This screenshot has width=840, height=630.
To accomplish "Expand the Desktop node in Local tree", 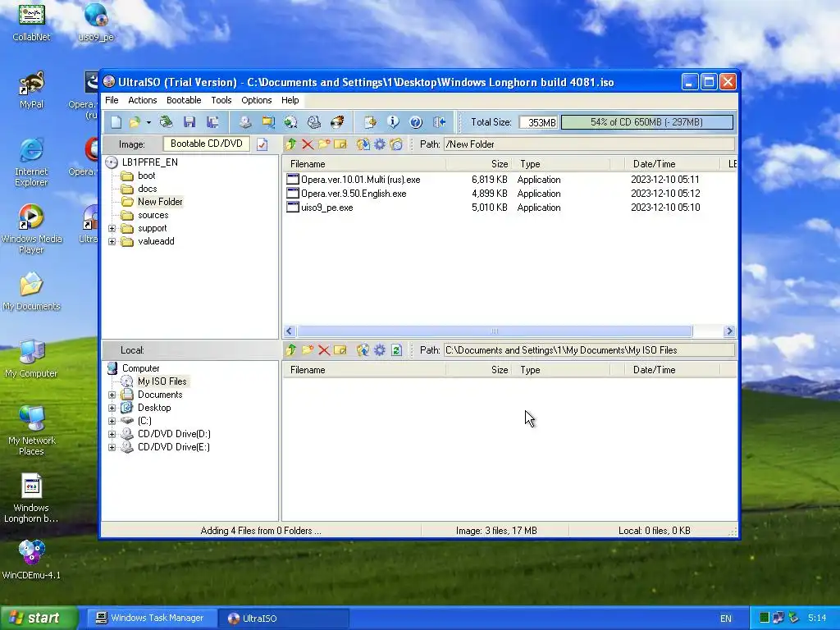I will (112, 408).
